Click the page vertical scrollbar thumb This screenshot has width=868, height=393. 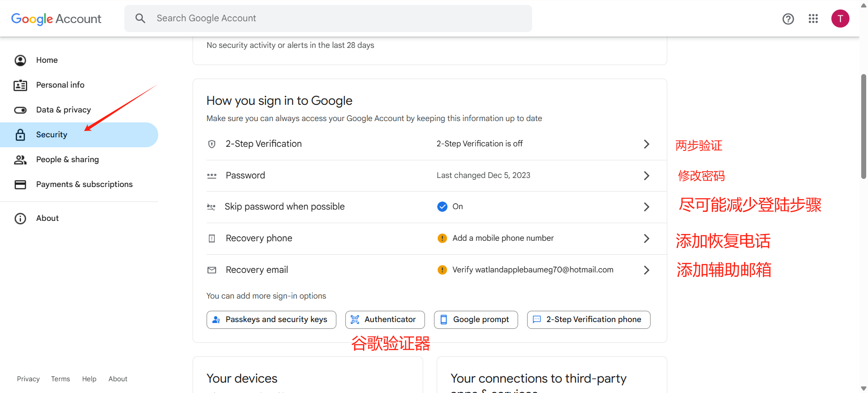coord(863,126)
